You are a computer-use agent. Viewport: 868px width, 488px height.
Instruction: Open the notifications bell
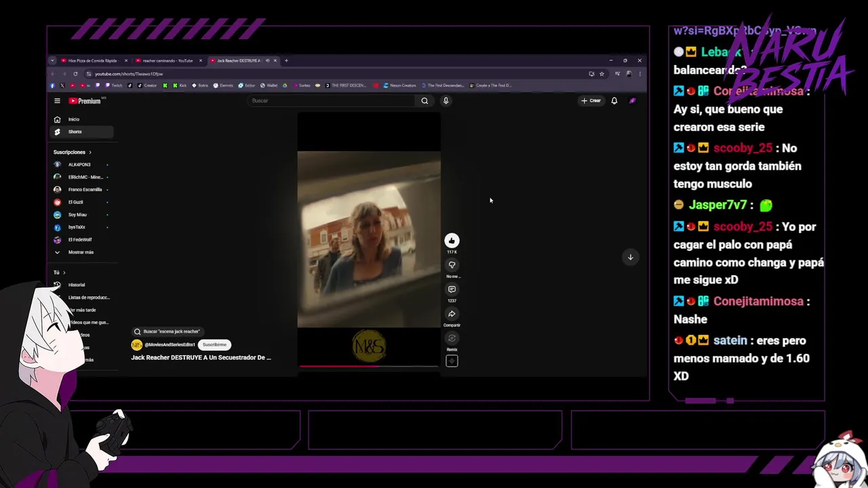614,100
